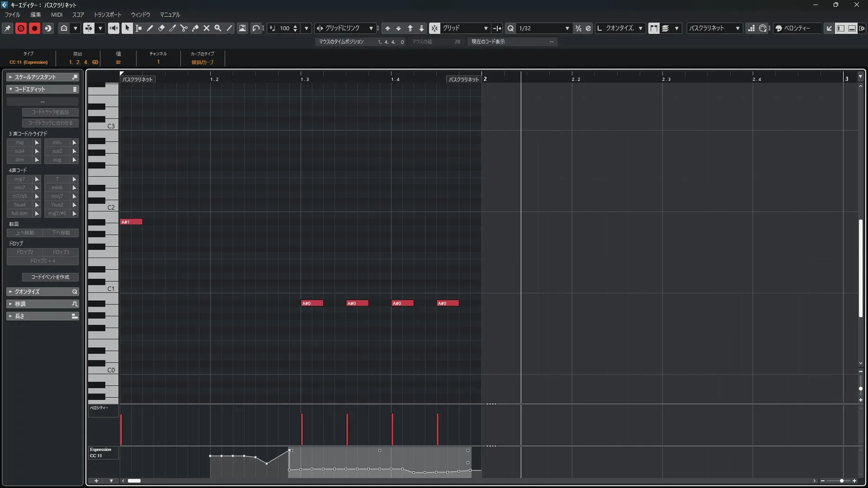Image resolution: width=868 pixels, height=488 pixels.
Task: Select the Scissors split tool
Action: pos(184,28)
